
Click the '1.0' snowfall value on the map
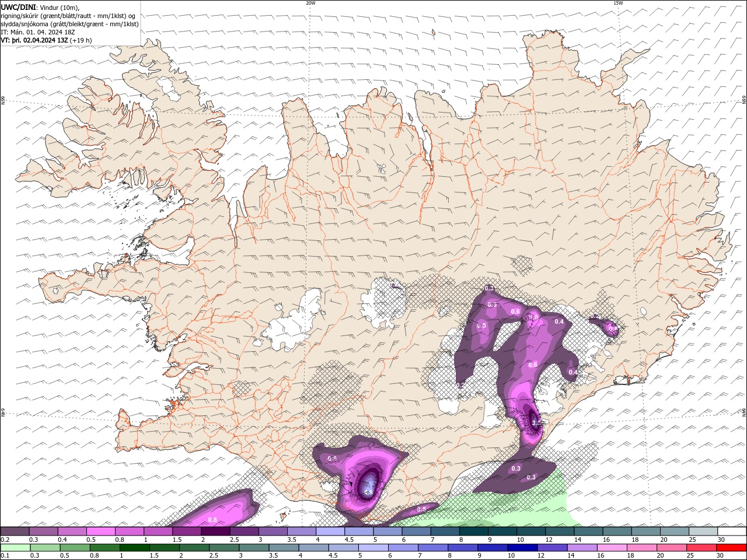[x=533, y=317]
